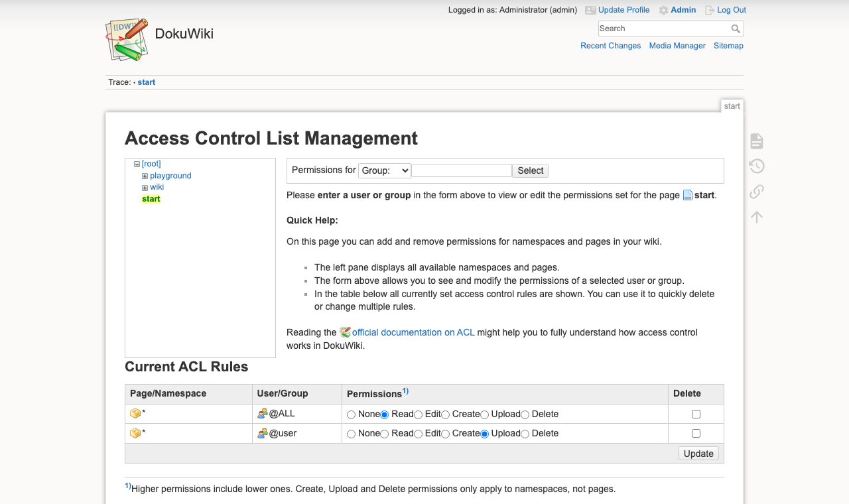Open Old revisions clock icon
849x504 pixels.
(x=757, y=166)
